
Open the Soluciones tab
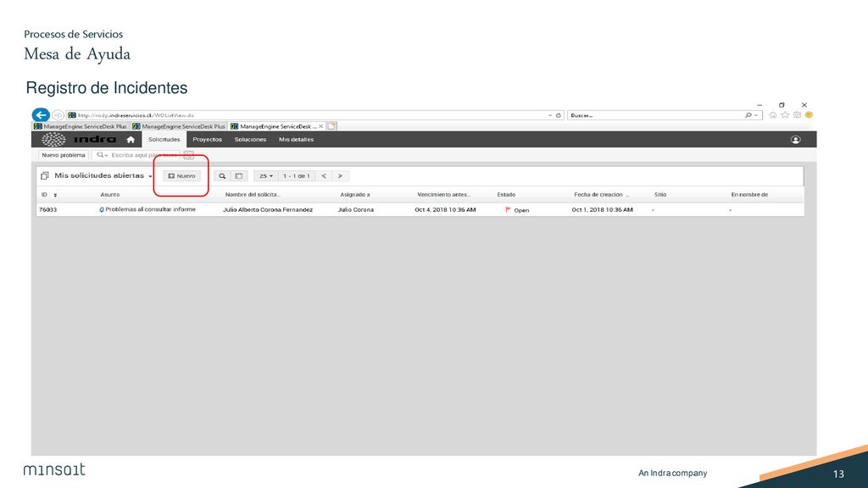pyautogui.click(x=250, y=140)
